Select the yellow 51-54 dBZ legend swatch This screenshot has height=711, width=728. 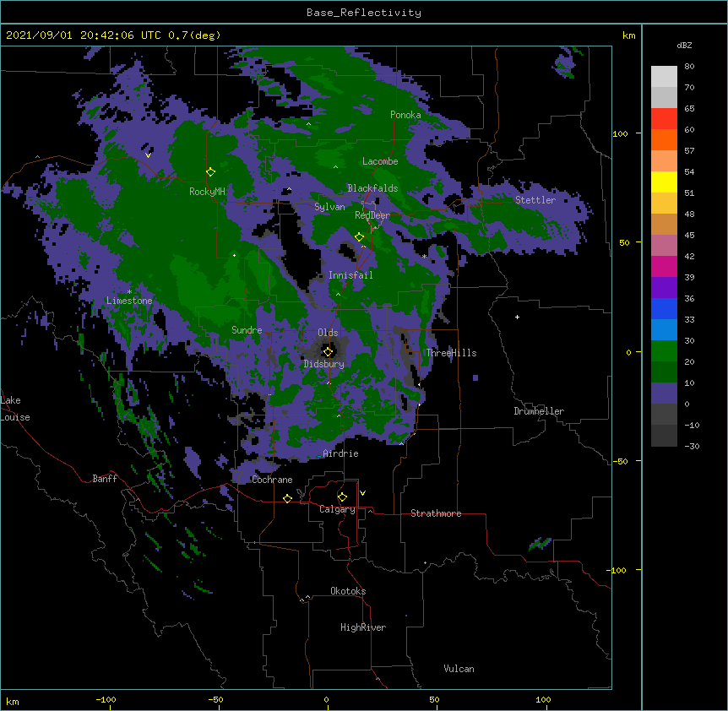tap(664, 182)
